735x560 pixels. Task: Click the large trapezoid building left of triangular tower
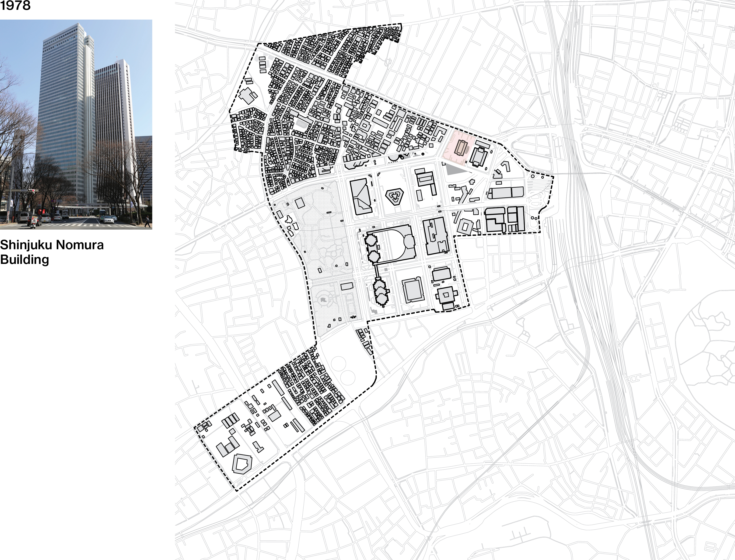[361, 197]
